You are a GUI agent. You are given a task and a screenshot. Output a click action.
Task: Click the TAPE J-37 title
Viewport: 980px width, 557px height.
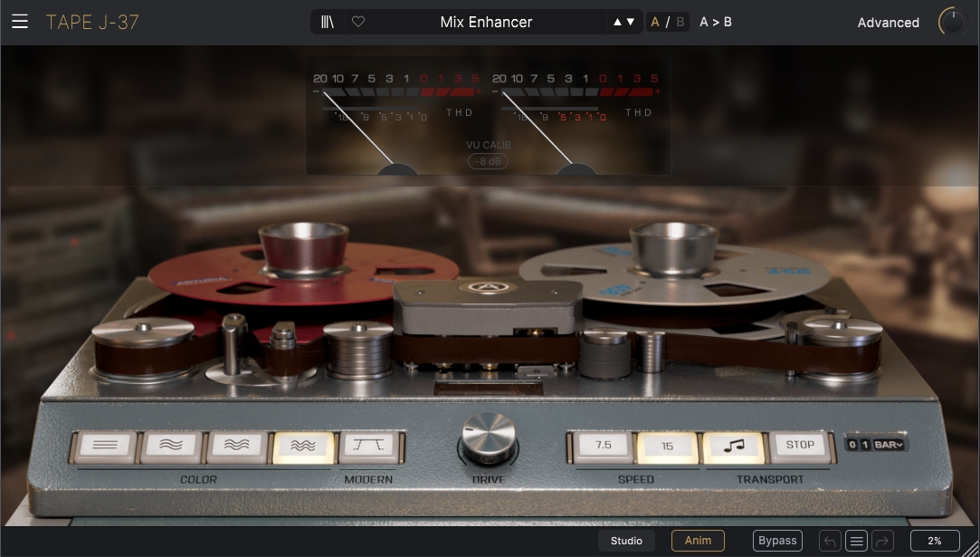92,23
